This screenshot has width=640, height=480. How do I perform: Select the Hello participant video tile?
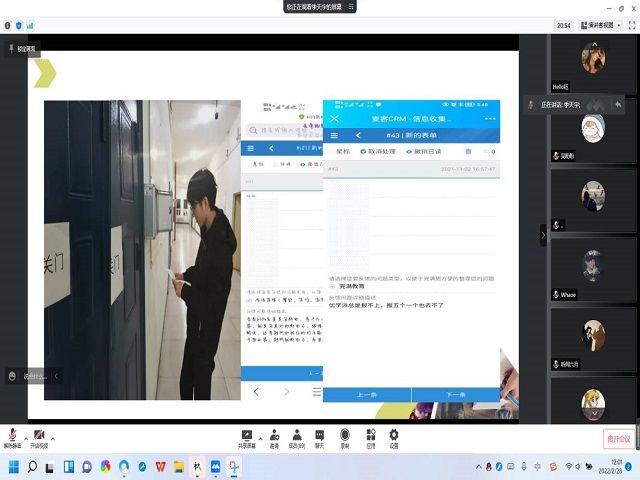(593, 64)
